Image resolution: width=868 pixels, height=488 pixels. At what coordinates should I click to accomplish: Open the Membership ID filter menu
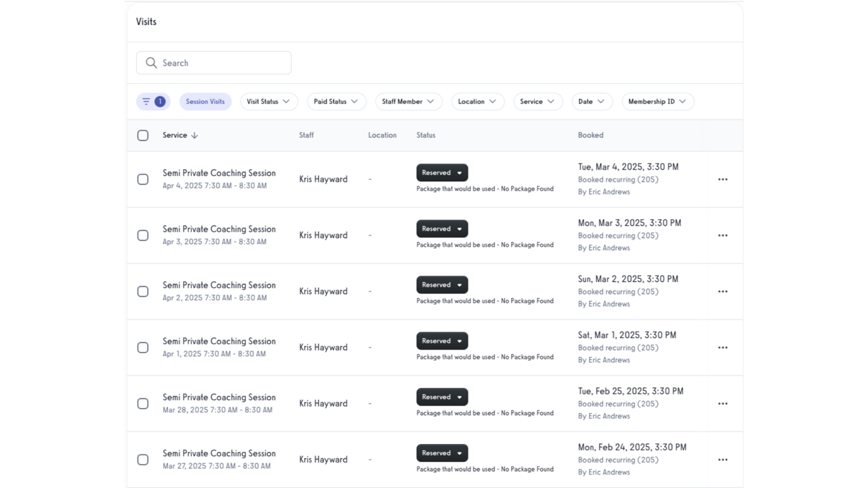click(x=658, y=101)
